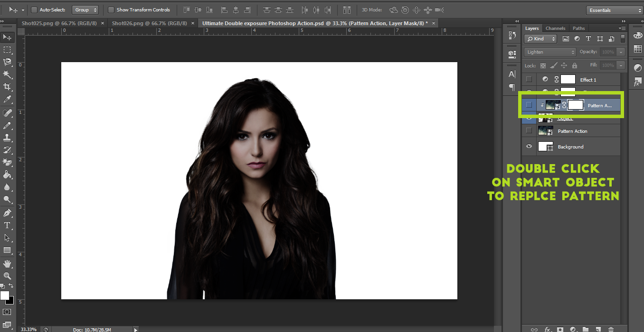This screenshot has width=644, height=332.
Task: Select the Eraser tool
Action: point(8,162)
